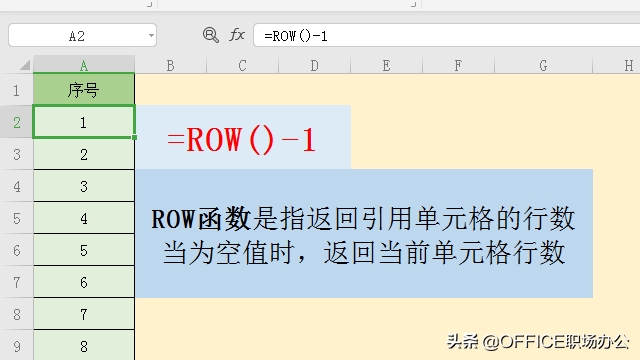Select row 6 header
The height and width of the screenshot is (360, 640).
click(x=16, y=250)
